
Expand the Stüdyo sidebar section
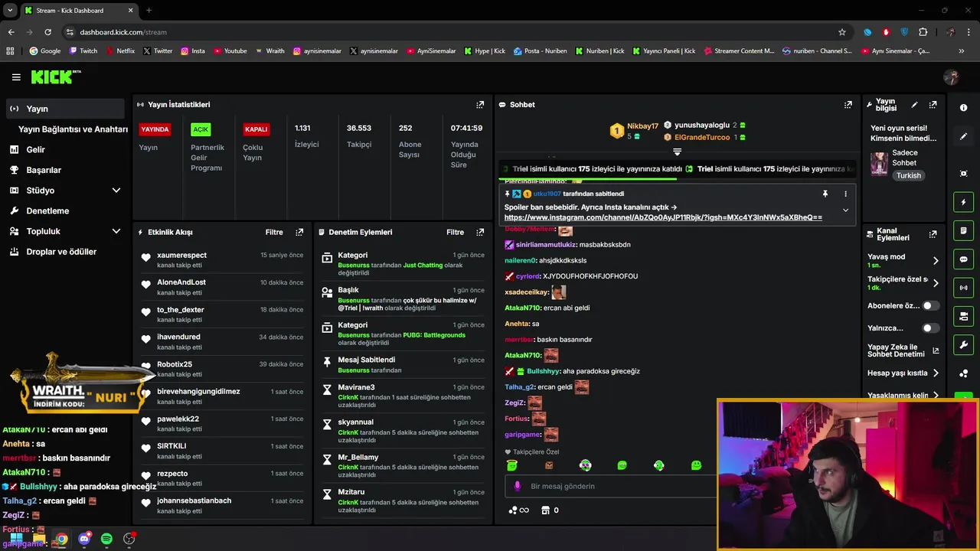(x=116, y=191)
